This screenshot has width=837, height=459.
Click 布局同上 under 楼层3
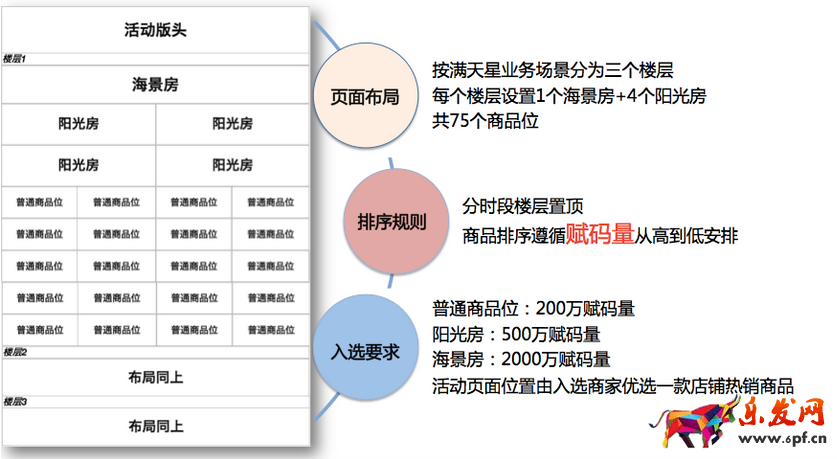156,426
